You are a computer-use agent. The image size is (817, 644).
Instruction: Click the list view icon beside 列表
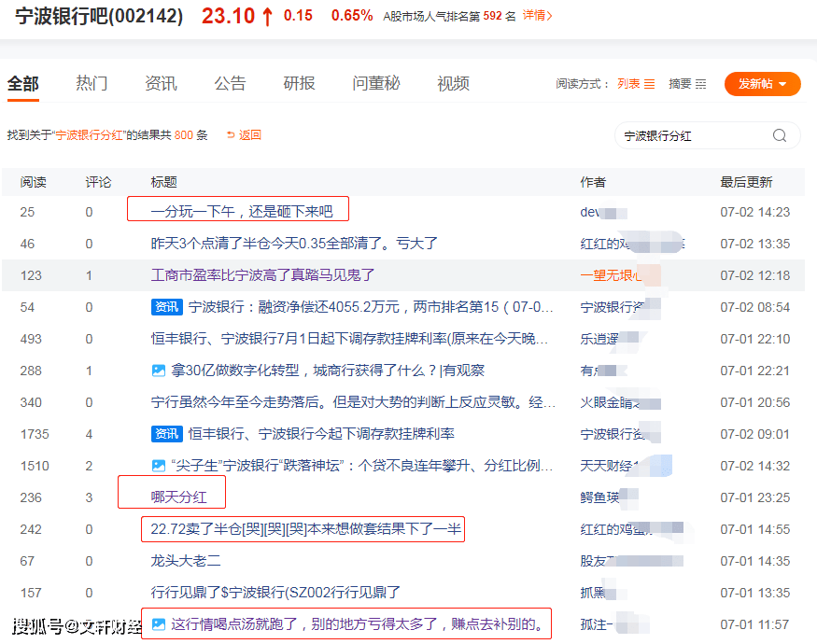click(x=649, y=84)
